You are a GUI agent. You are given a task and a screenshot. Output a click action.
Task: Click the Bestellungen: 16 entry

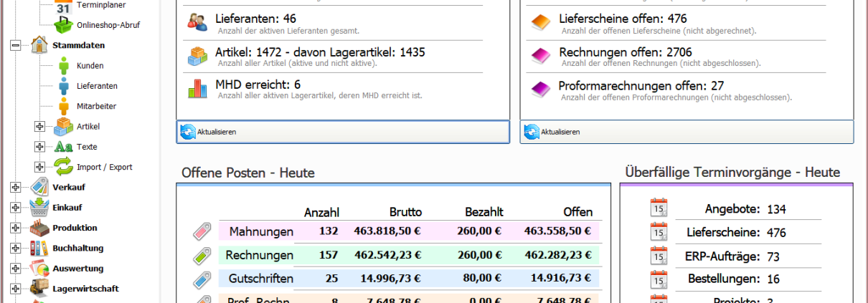click(x=734, y=280)
